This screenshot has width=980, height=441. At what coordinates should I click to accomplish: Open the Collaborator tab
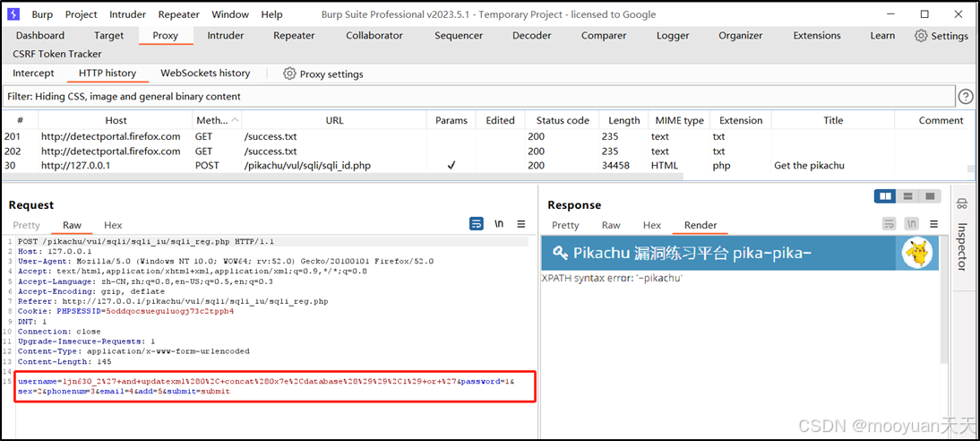pos(374,36)
